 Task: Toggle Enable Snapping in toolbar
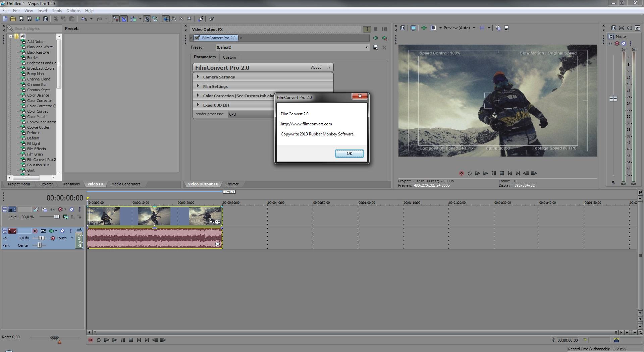[115, 19]
